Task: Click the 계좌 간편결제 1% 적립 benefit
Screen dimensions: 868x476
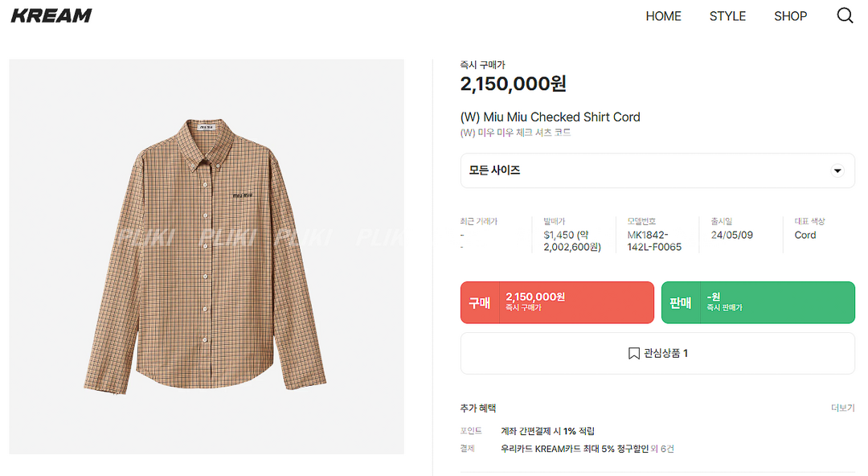Action: click(547, 431)
